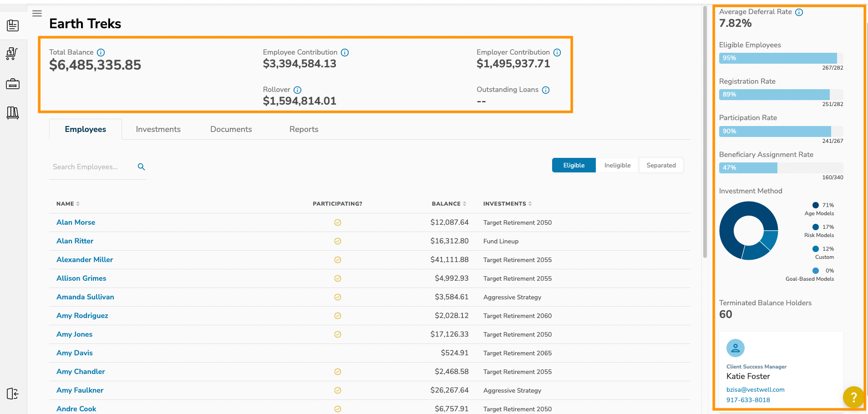Viewport: 868px width, 414px height.
Task: Click Alan Ritter participating check icon
Action: (338, 241)
